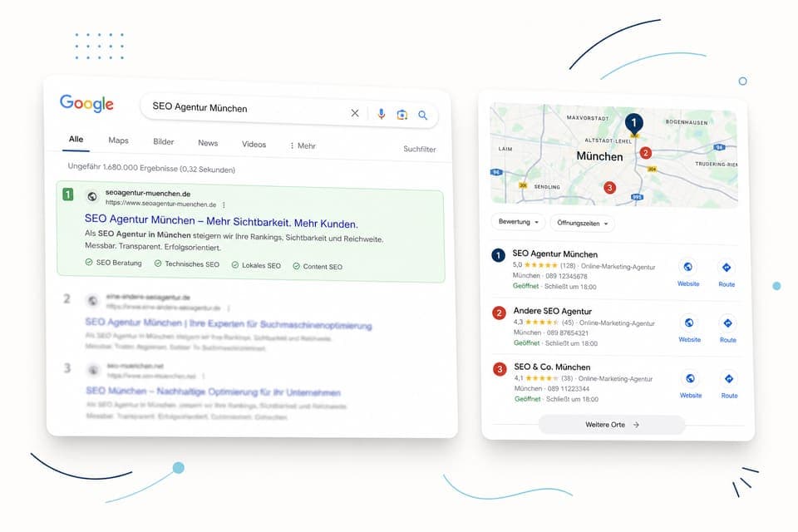Click the globe favicon of seoagentur-muenchen.de
Screen dimensions: 798x532
click(92, 196)
